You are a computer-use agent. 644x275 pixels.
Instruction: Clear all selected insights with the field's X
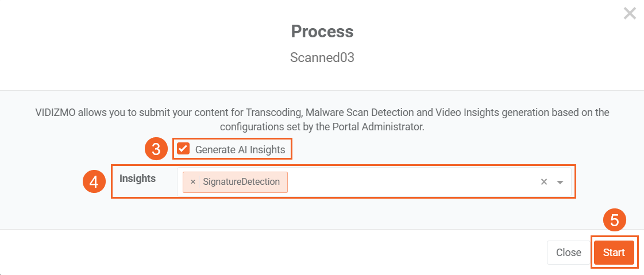[543, 182]
